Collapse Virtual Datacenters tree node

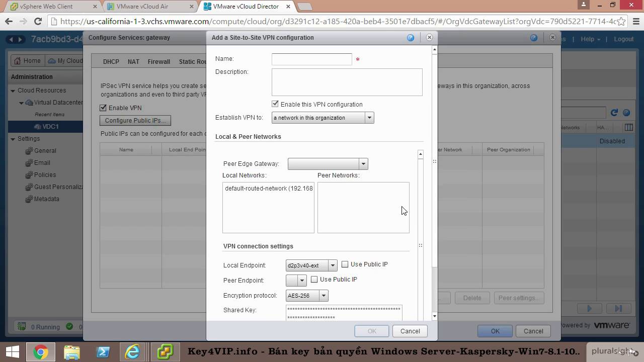click(x=22, y=103)
